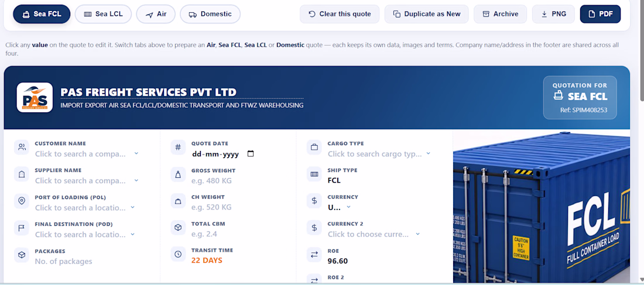Click the Supplier Name building icon
Screen dimensions: 644x285
[x=22, y=174]
